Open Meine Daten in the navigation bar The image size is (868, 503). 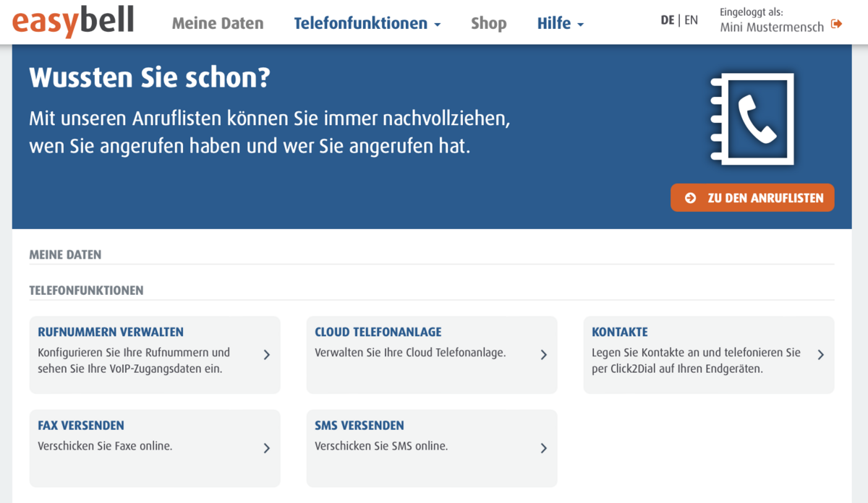coord(218,23)
